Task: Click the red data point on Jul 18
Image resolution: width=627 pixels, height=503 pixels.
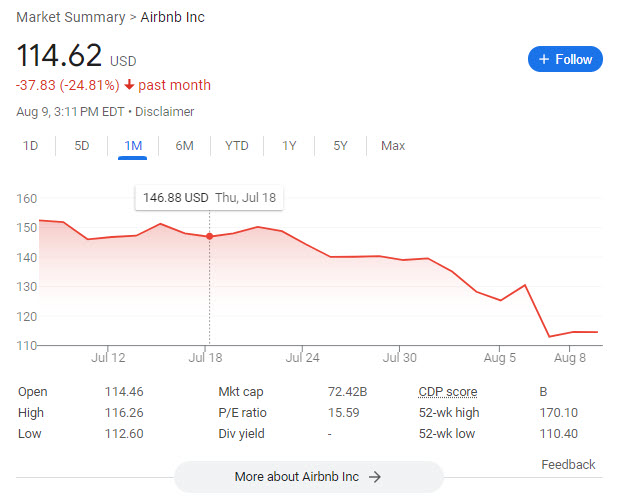Action: coord(209,236)
